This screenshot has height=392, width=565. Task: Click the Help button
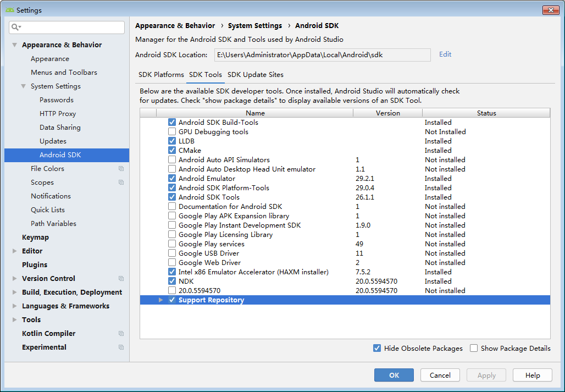point(533,375)
